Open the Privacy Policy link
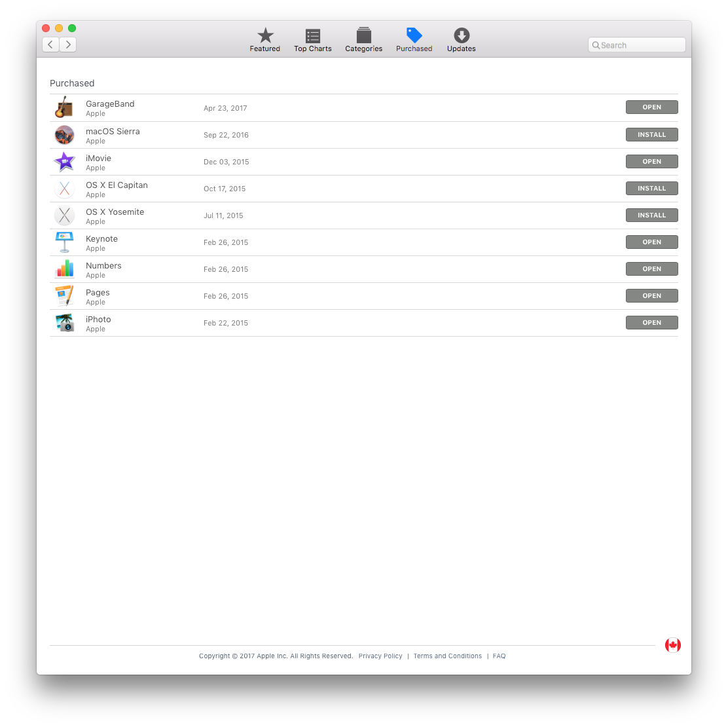728x727 pixels. click(380, 656)
